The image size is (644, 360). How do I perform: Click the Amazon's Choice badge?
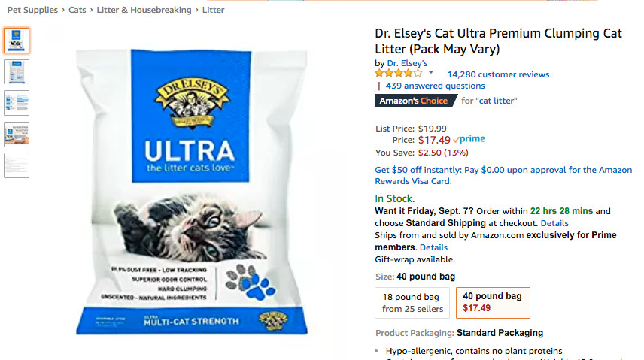click(x=415, y=101)
